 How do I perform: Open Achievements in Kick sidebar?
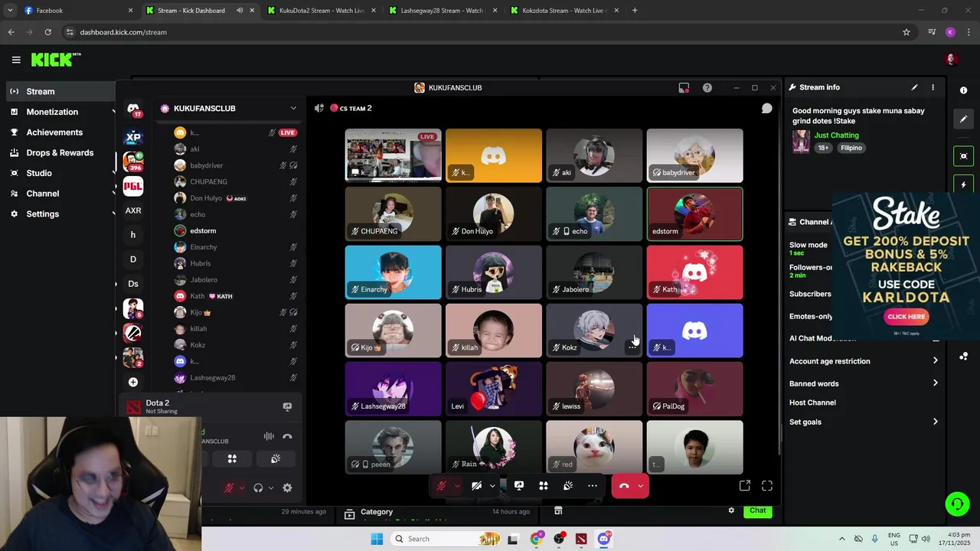pyautogui.click(x=54, y=132)
